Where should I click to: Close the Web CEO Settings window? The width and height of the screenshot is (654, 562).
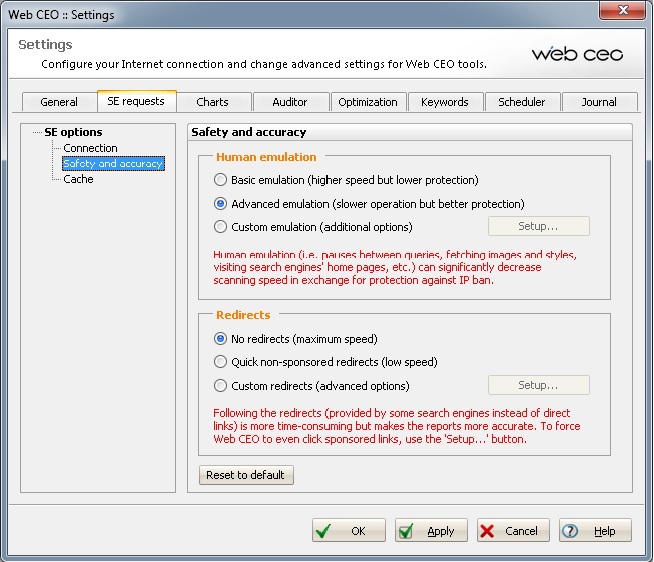(622, 10)
